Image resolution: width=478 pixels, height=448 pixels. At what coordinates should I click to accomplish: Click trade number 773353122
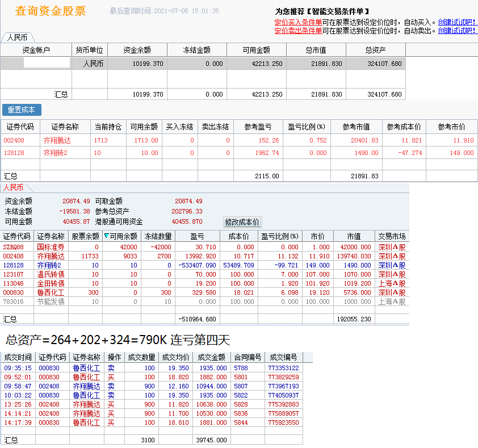click(x=283, y=368)
